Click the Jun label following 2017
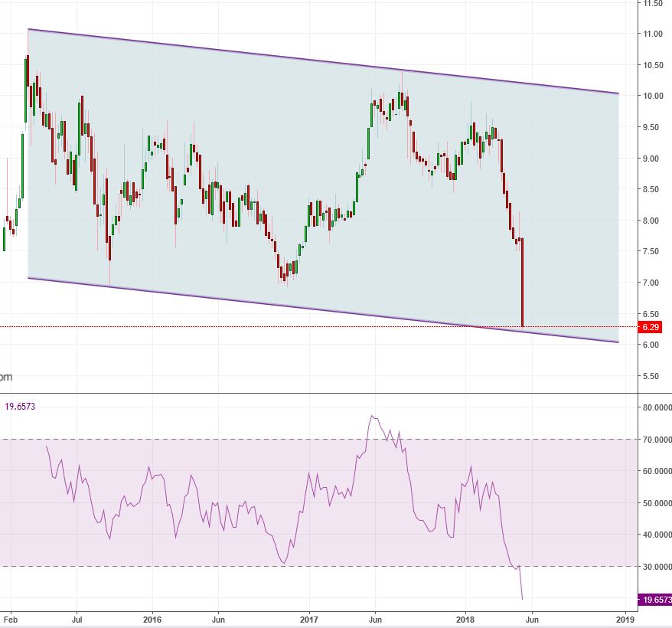Screen dimensions: 672x628 tap(375, 620)
